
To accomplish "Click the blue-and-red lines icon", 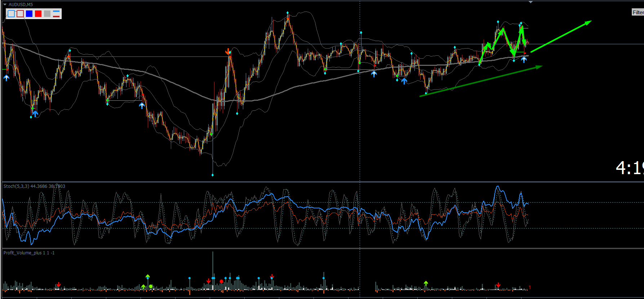I will (x=56, y=14).
